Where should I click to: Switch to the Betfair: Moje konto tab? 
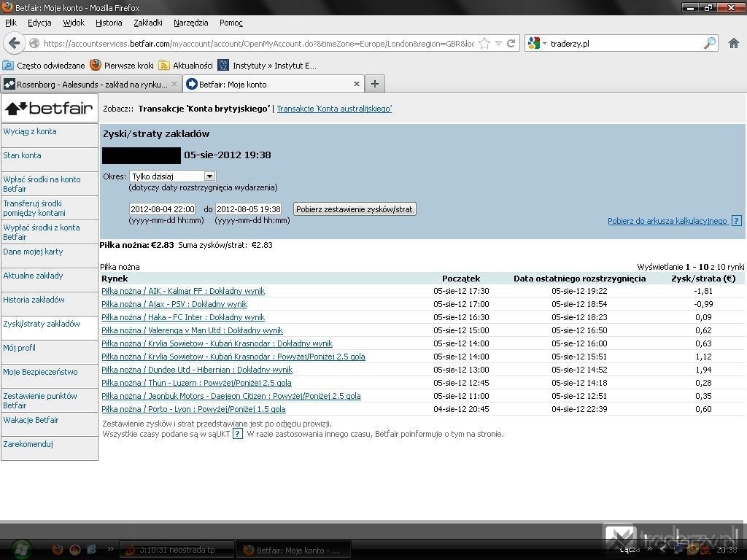(x=274, y=84)
